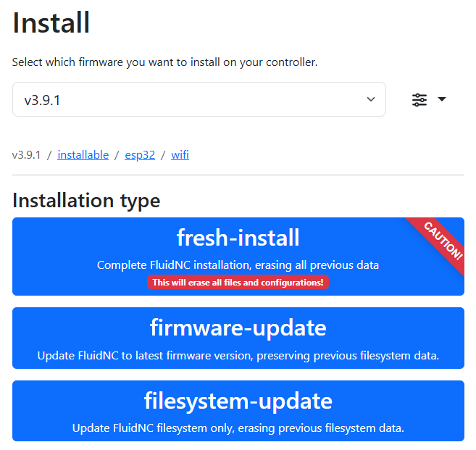Image resolution: width=476 pixels, height=450 pixels.
Task: Choose the fresh-install button title
Action: (238, 238)
